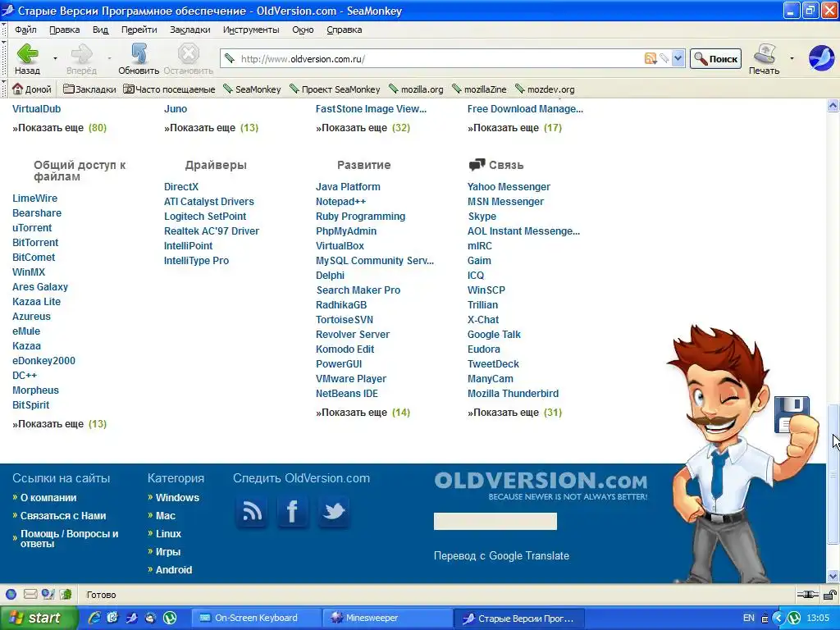Open the Инструменты menu
Screen dimensions: 840x630
(x=251, y=30)
